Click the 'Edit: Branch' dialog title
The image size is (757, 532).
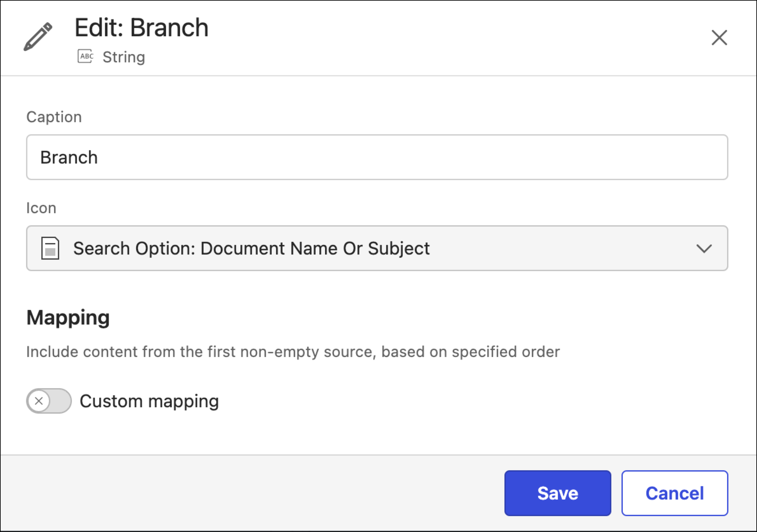142,28
